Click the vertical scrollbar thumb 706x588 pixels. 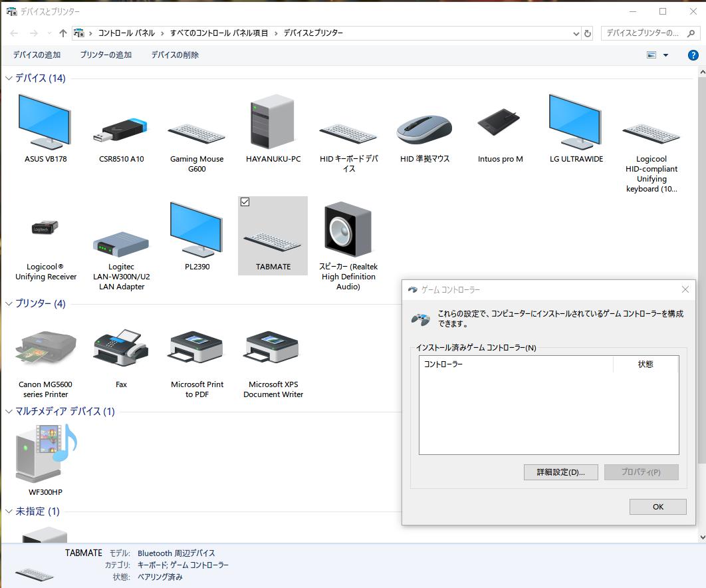[x=702, y=270]
